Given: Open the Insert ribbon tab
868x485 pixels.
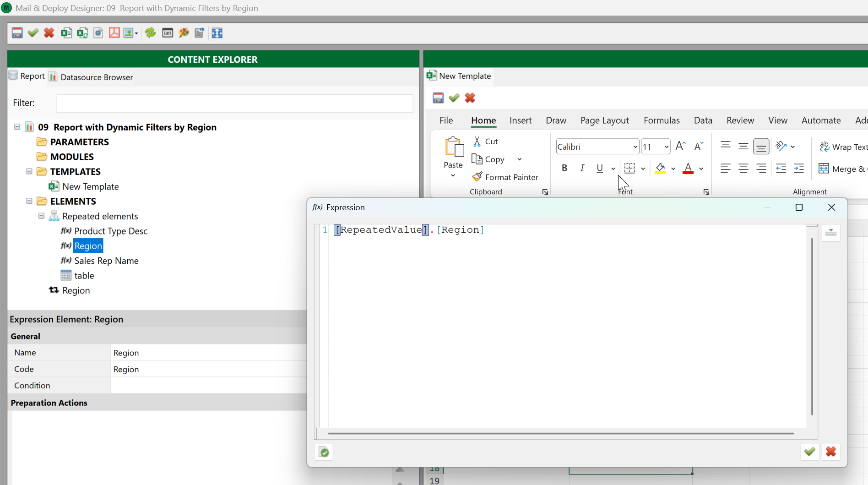Looking at the screenshot, I should [x=520, y=120].
